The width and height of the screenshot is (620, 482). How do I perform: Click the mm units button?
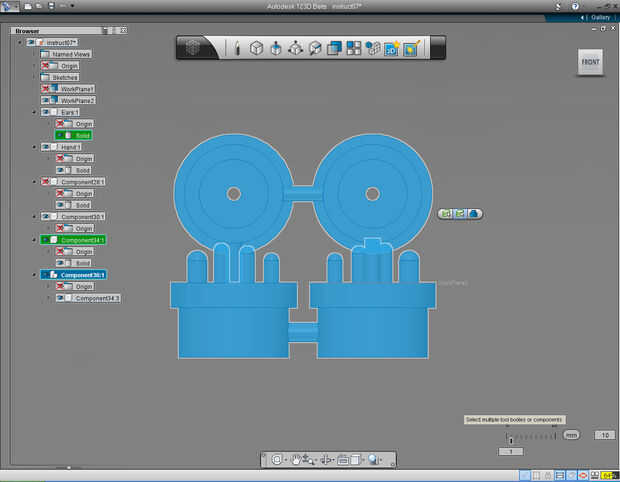click(x=571, y=435)
